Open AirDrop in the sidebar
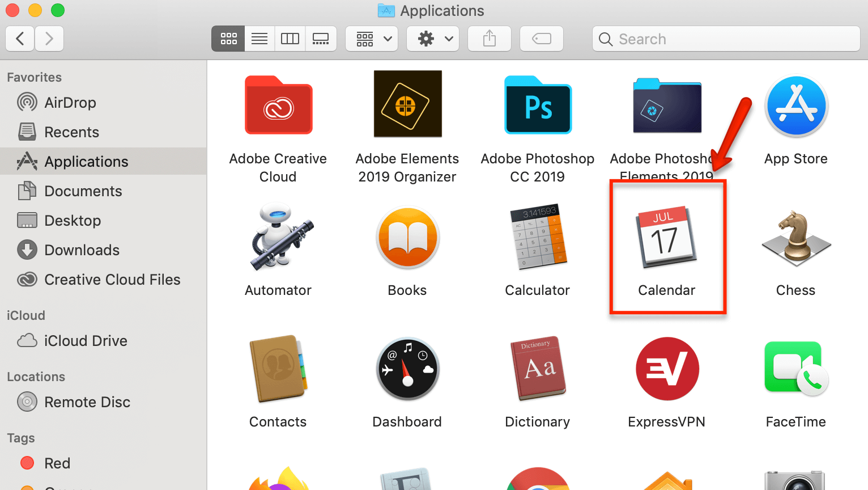Image resolution: width=868 pixels, height=490 pixels. pos(103,103)
